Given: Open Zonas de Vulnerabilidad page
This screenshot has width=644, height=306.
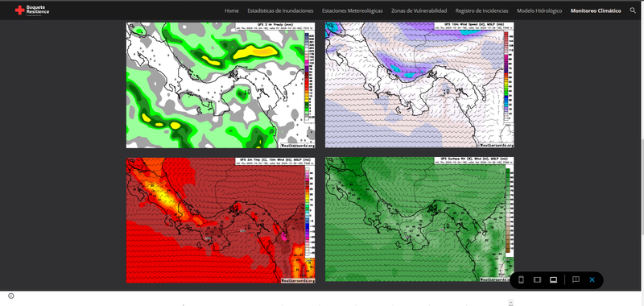Looking at the screenshot, I should [x=419, y=10].
